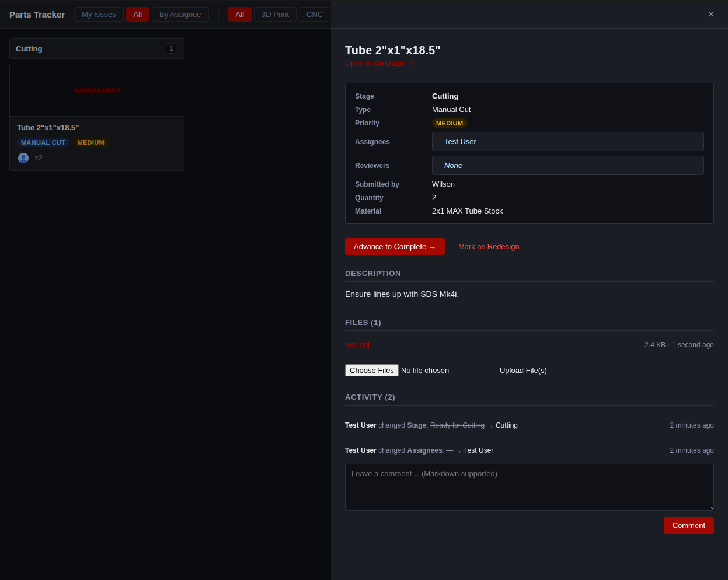This screenshot has width=728, height=580.
Task: Filter parts by 3D Print
Action: (x=275, y=14)
